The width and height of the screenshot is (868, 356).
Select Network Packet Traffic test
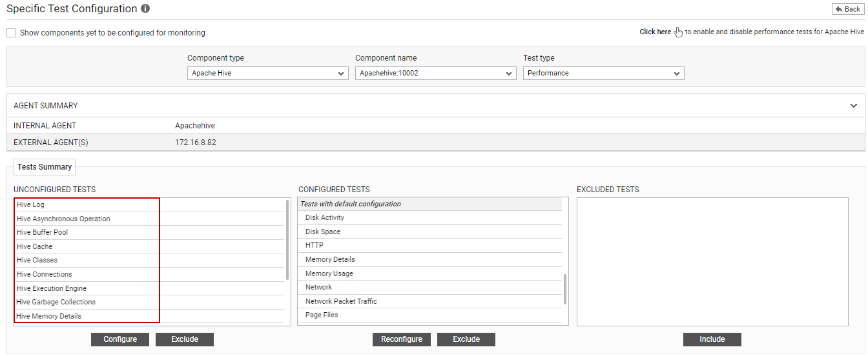coord(430,301)
